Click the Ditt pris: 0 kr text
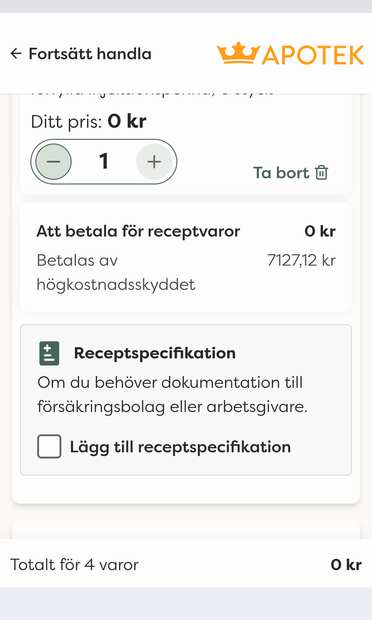The image size is (372, 620). pyautogui.click(x=89, y=121)
